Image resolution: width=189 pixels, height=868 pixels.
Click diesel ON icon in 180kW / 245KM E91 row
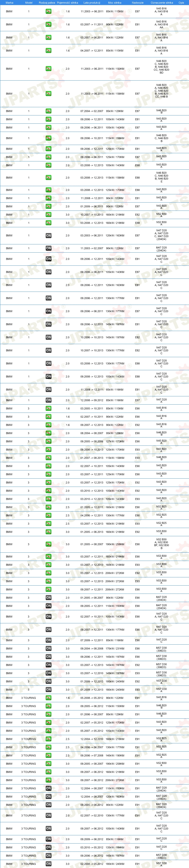tap(48, 864)
